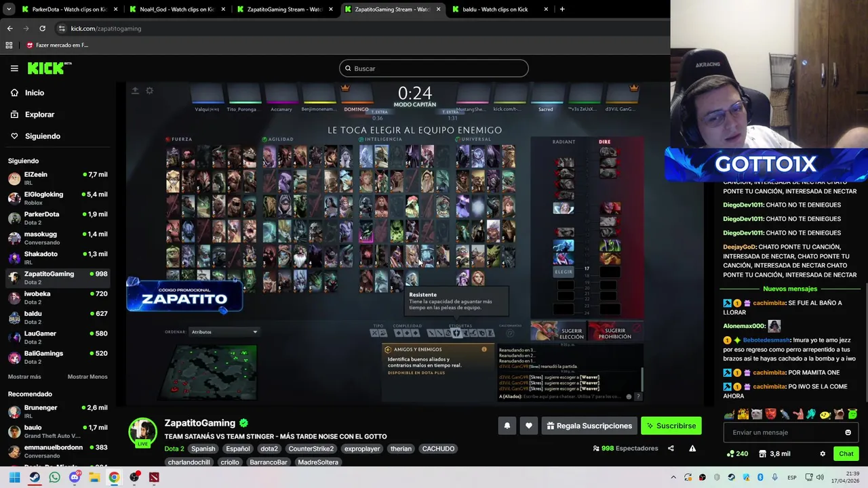Show hidden system tray icons
868x488 pixels.
pos(673,477)
